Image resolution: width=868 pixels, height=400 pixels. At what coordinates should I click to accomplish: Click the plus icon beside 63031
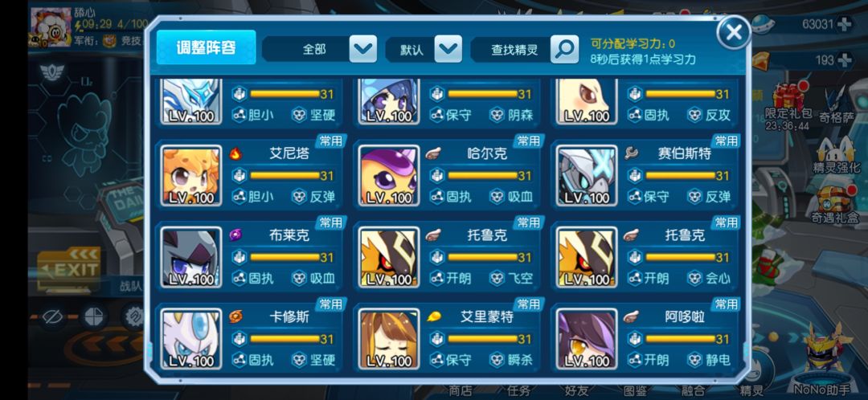pyautogui.click(x=844, y=24)
